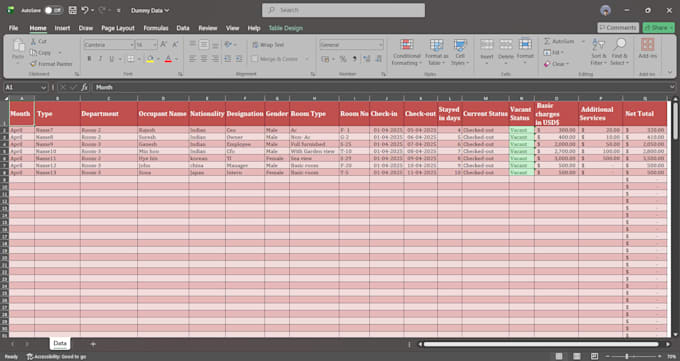Top-align the cell content
Screen dimensions: 680x361
click(x=193, y=44)
